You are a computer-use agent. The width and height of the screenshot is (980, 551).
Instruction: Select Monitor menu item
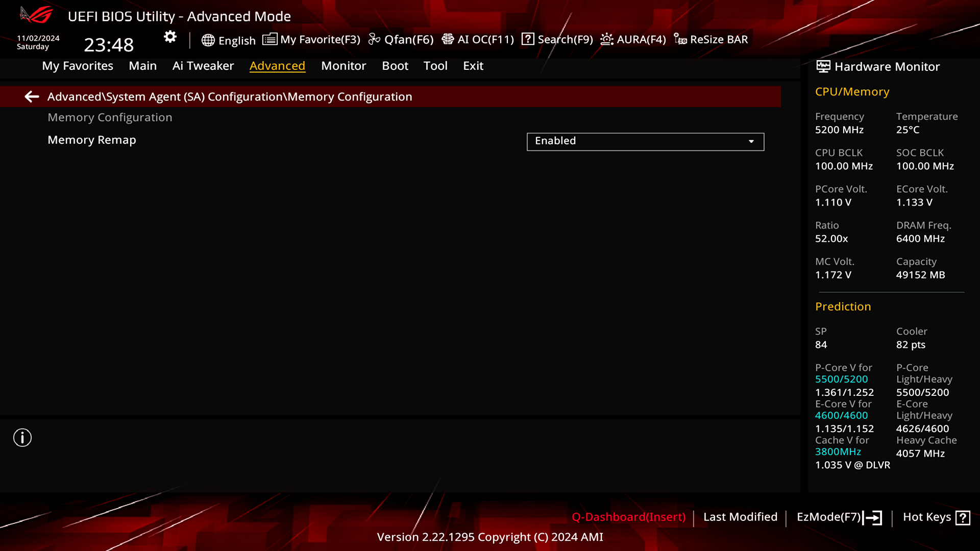point(344,65)
